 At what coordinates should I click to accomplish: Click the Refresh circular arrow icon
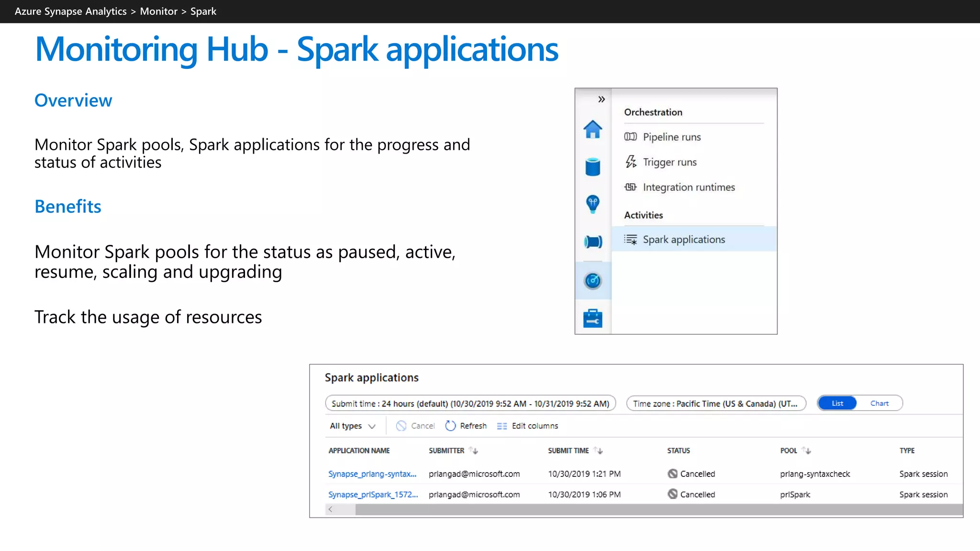pos(450,426)
